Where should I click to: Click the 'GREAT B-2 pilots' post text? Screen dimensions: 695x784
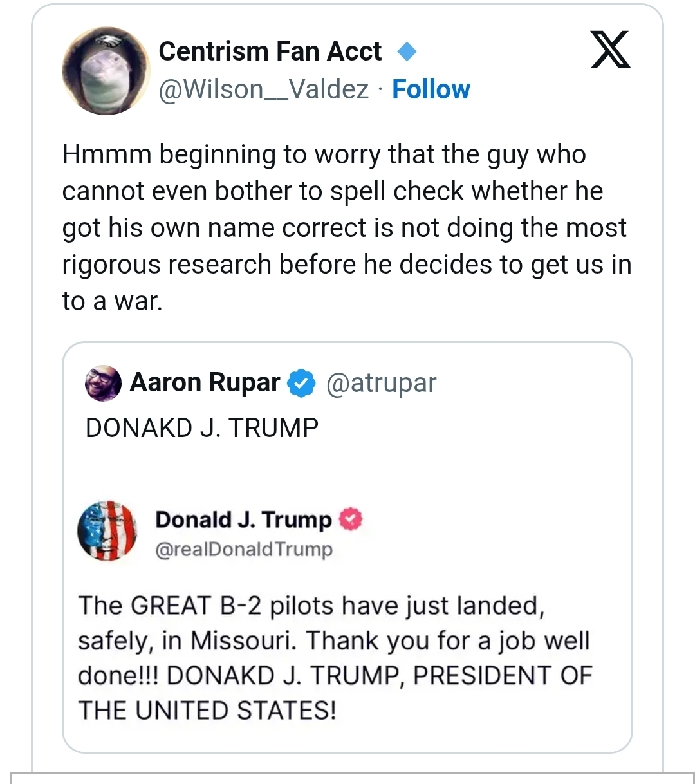(x=310, y=606)
